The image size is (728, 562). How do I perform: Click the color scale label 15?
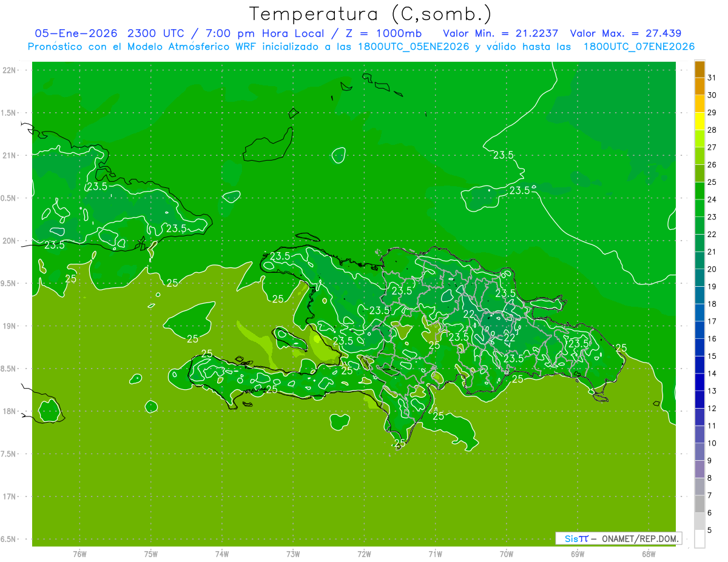point(712,356)
